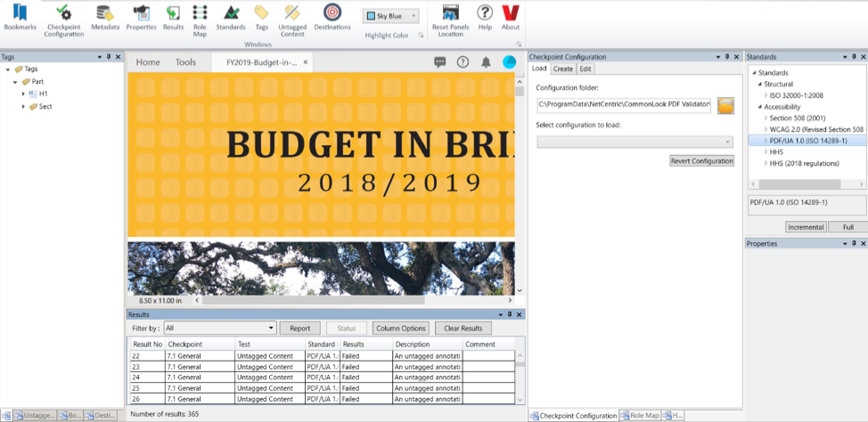The height and width of the screenshot is (422, 868).
Task: Collapse the Structural standards group
Action: pos(760,84)
